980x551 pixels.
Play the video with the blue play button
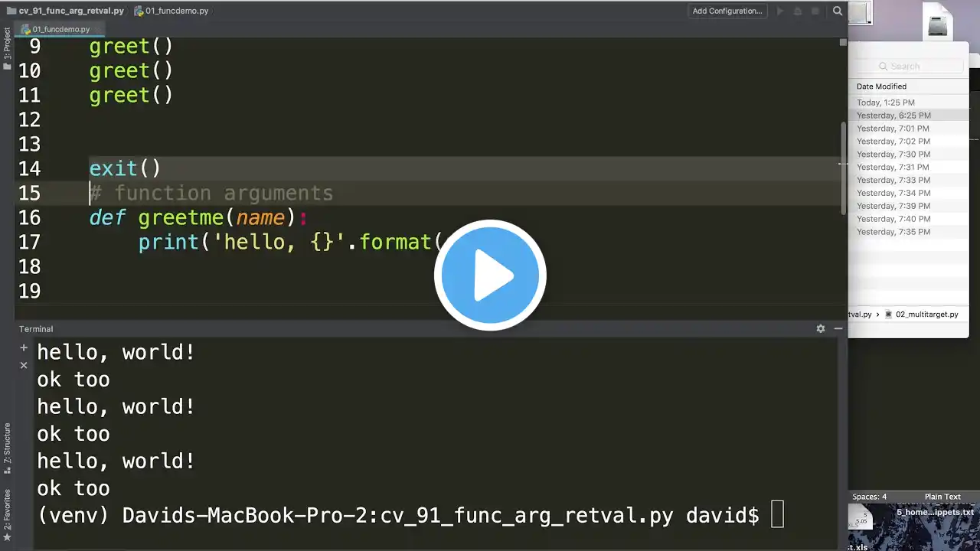[490, 275]
